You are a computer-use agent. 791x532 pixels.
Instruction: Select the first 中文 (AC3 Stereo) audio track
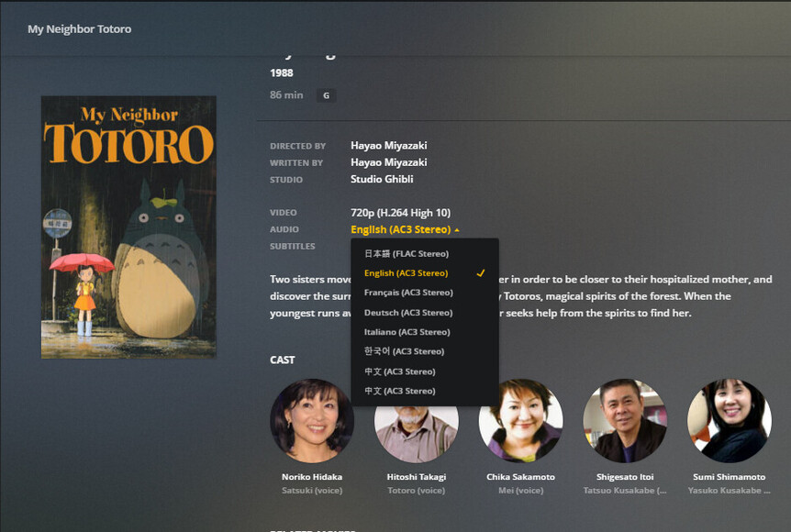click(x=424, y=371)
